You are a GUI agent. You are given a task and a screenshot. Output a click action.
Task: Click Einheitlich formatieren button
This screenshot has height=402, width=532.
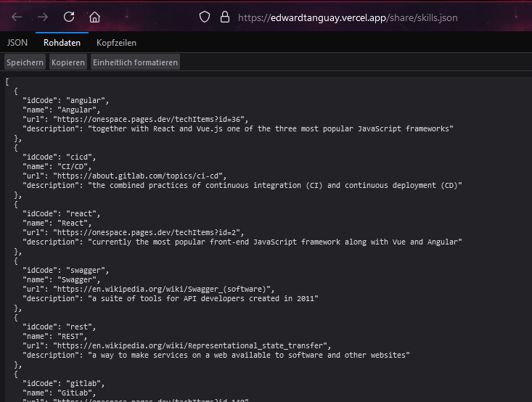click(x=135, y=62)
